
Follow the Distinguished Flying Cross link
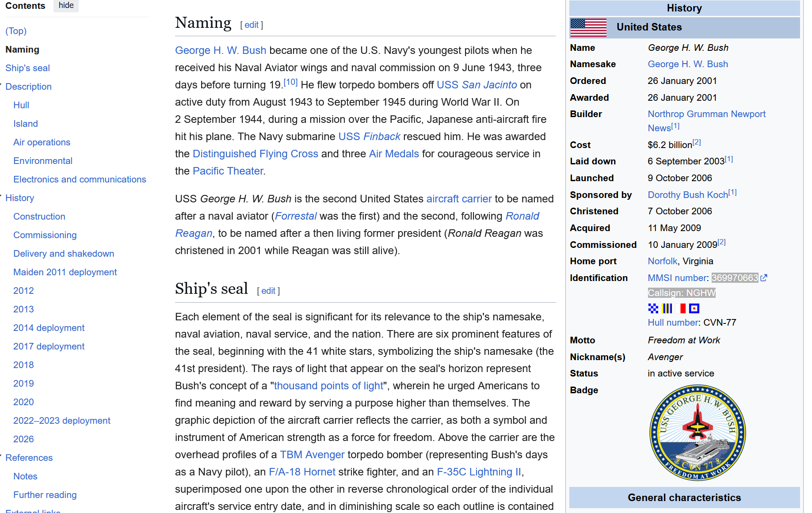pos(255,154)
